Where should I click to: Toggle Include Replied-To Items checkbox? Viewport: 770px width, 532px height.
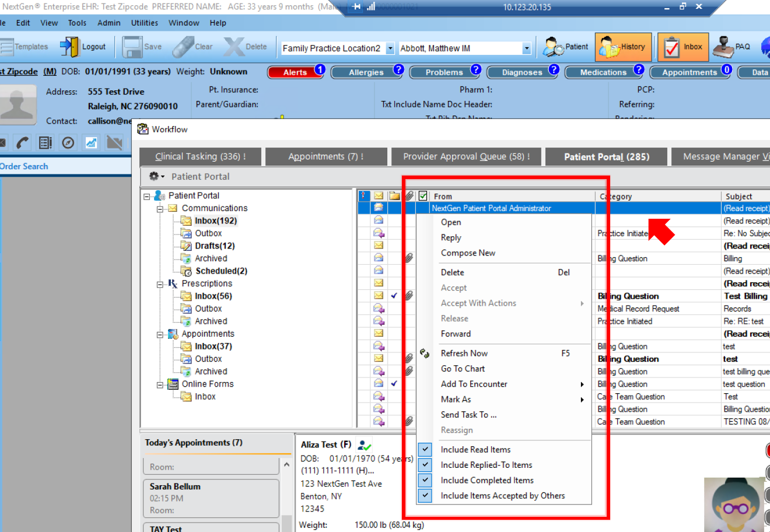coord(425,465)
